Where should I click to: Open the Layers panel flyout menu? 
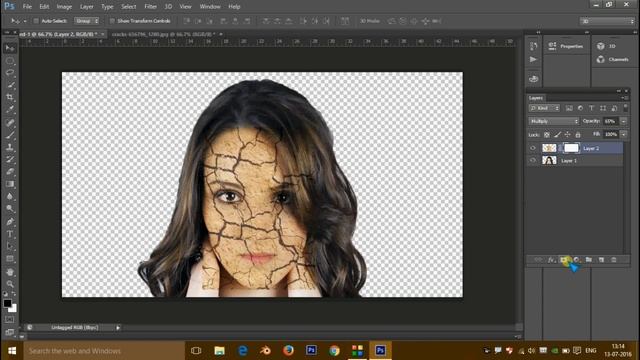point(624,98)
